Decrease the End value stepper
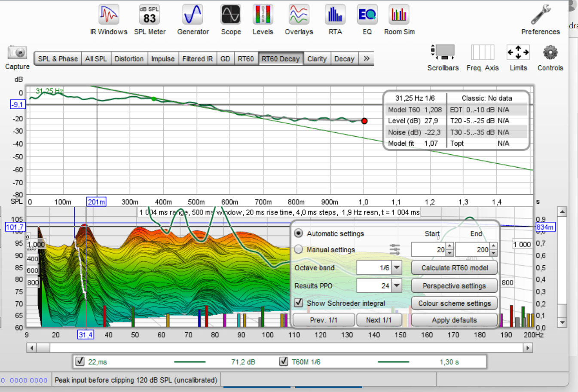 pyautogui.click(x=493, y=253)
